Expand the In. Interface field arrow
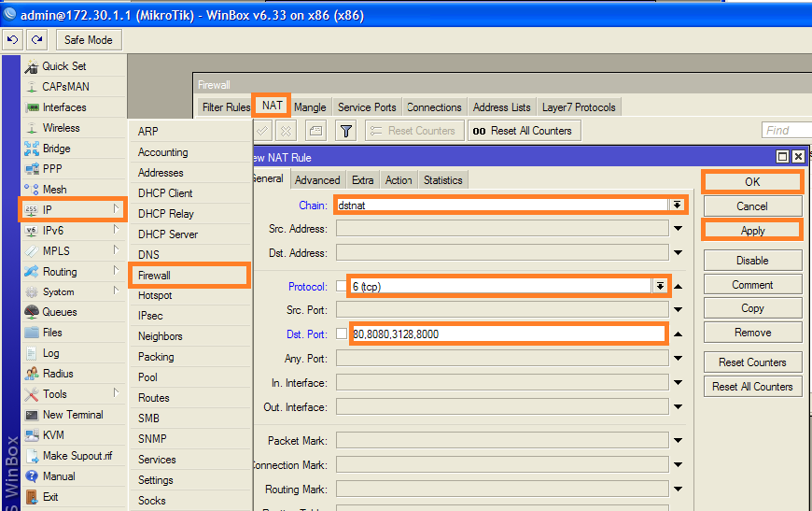 [678, 382]
